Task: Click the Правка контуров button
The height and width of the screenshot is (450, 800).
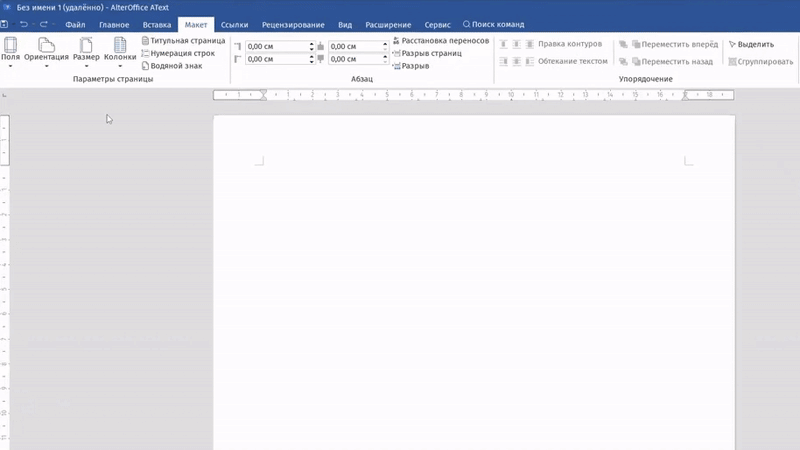Action: point(569,44)
